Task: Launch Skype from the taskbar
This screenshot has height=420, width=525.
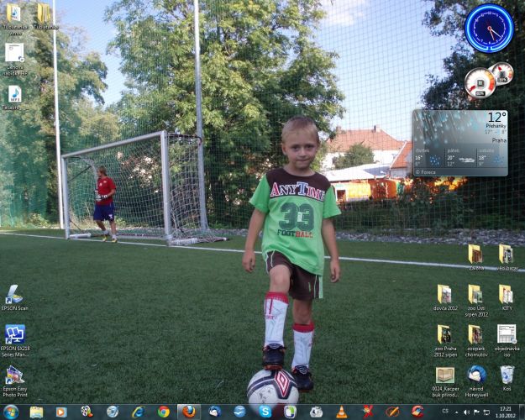Action: pyautogui.click(x=265, y=412)
